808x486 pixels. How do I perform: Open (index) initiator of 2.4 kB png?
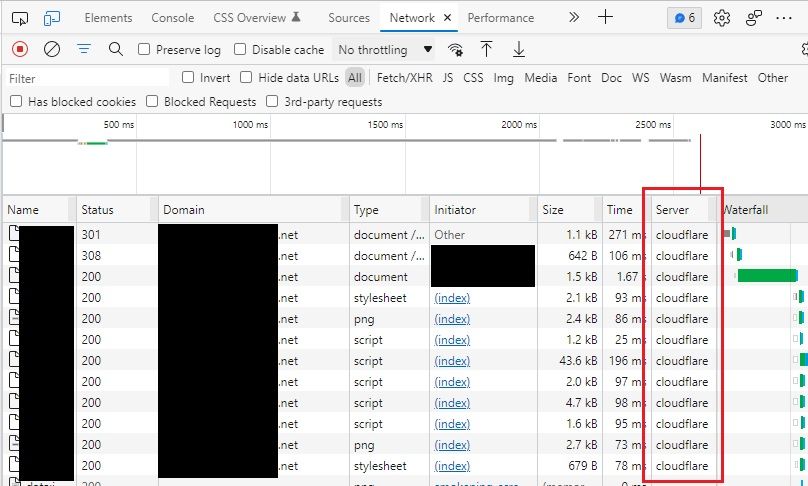[x=452, y=319]
